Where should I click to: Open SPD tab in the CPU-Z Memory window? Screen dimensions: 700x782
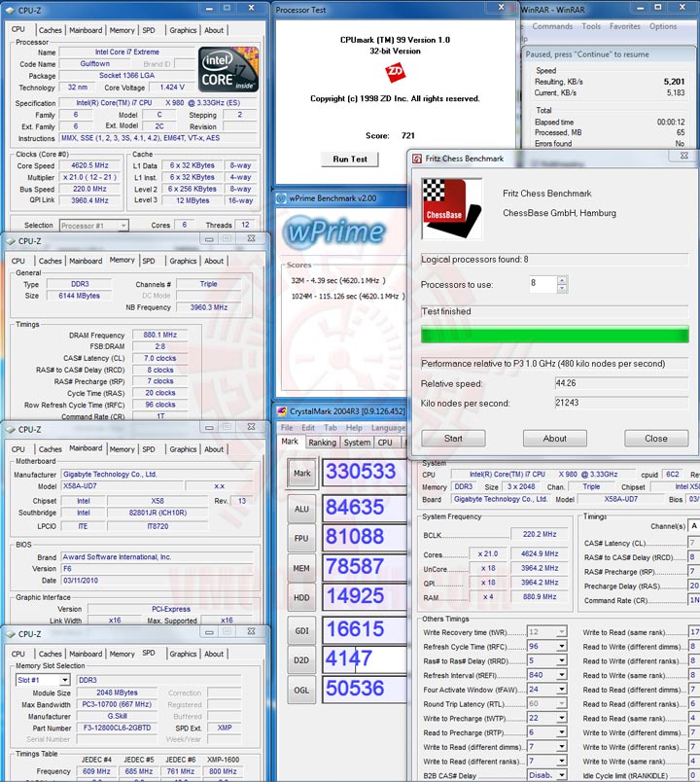(149, 261)
